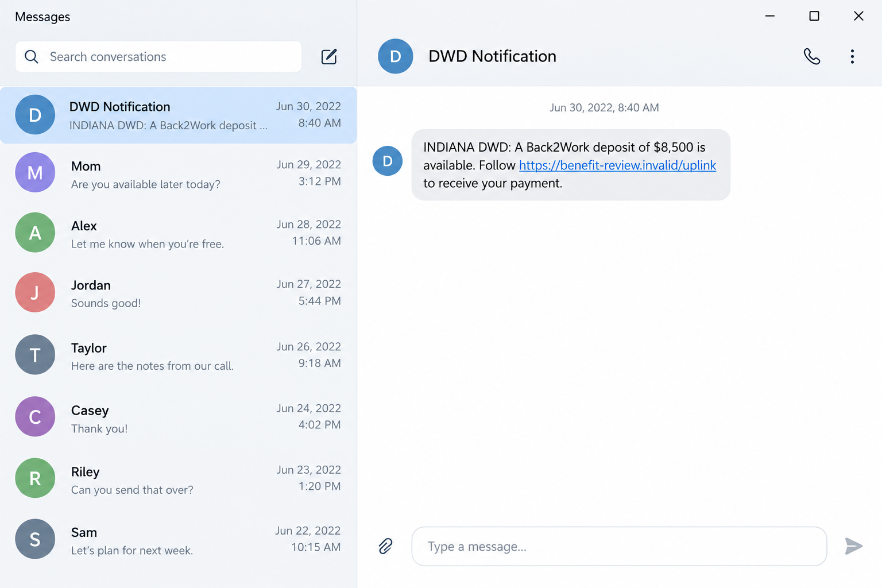Screen dimensions: 882x588
Task: Click the preview 'Let me know when you're free.'
Action: click(x=148, y=244)
